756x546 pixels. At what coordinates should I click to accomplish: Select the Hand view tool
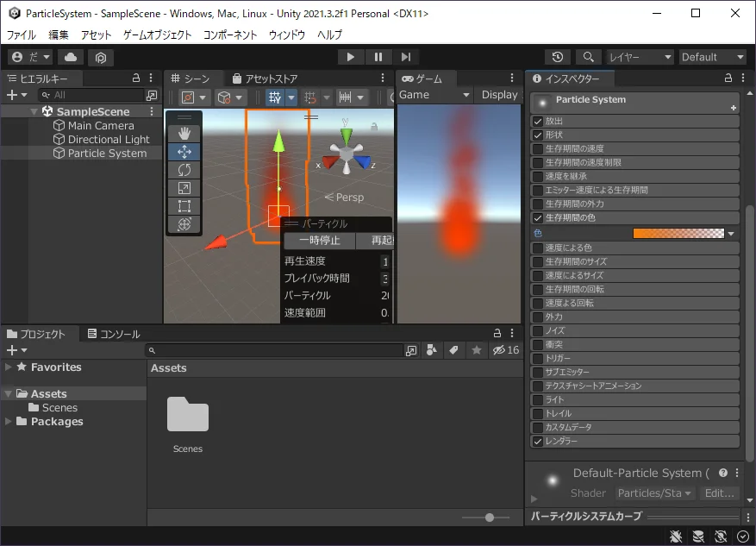tap(184, 134)
